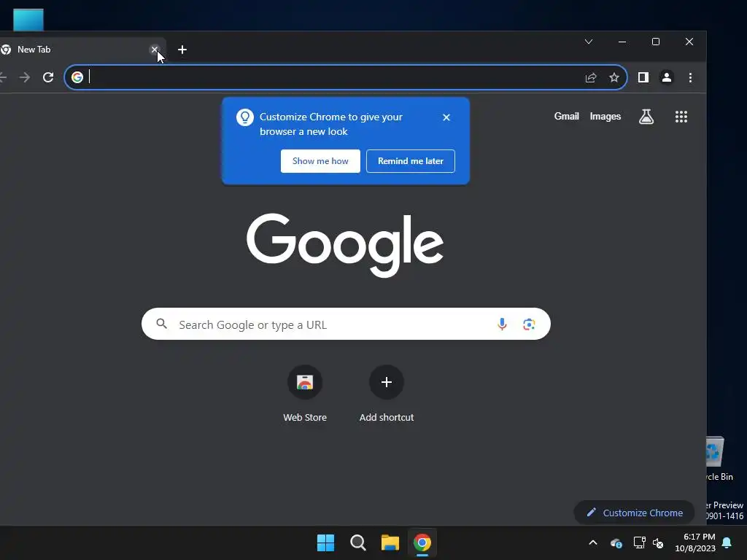Close the New Tab tab

[x=155, y=50]
